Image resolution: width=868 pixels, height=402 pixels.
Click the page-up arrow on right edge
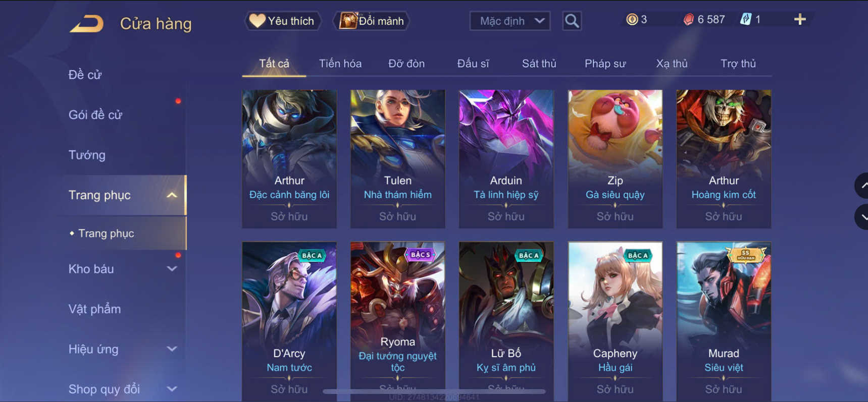click(x=862, y=186)
